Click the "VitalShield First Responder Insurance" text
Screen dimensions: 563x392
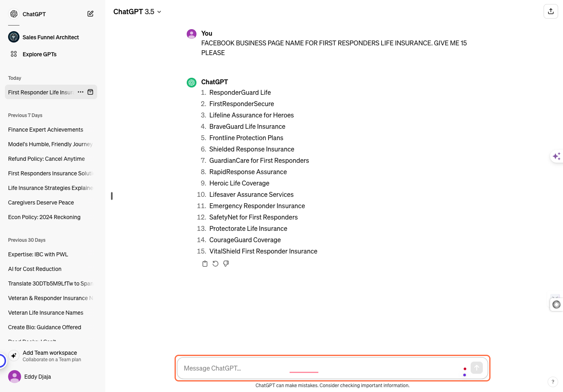pos(263,251)
